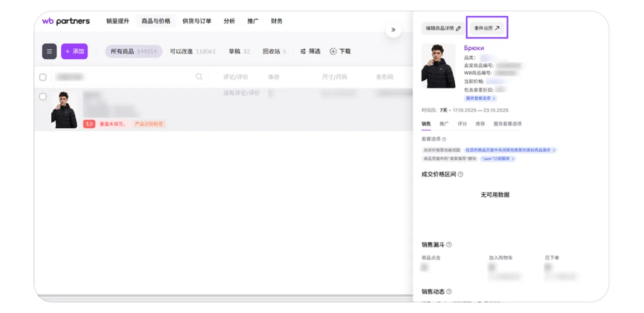Open the hamburger menu next to 添加
Screen dimensions: 644x313
(49, 51)
